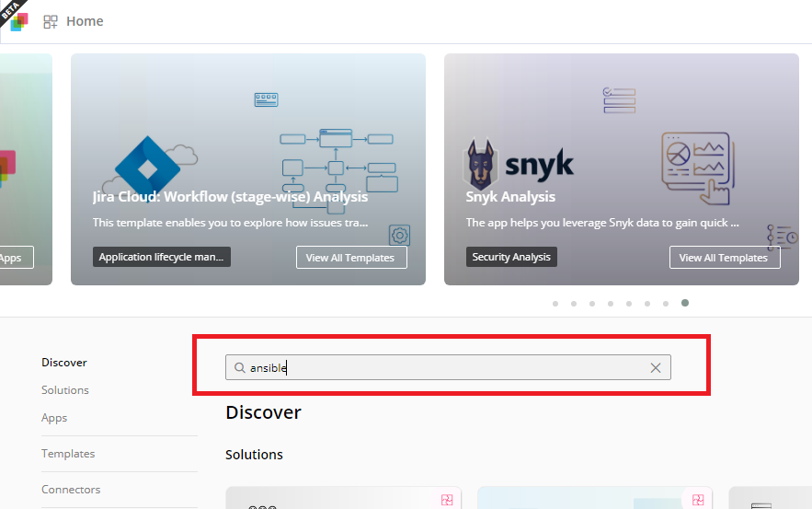Image resolution: width=812 pixels, height=509 pixels.
Task: Go to the seventh carousel dot
Action: [x=666, y=304]
